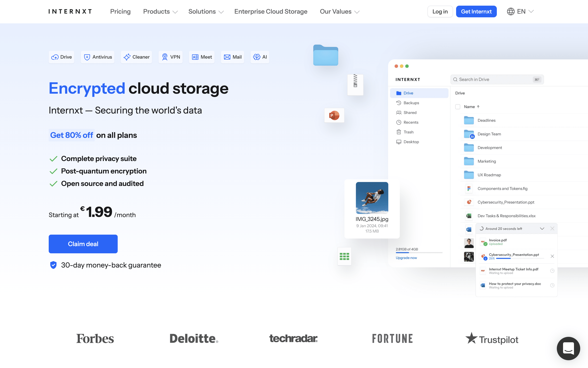Open Shared in the app sidebar
This screenshot has width=588, height=368.
(419, 113)
